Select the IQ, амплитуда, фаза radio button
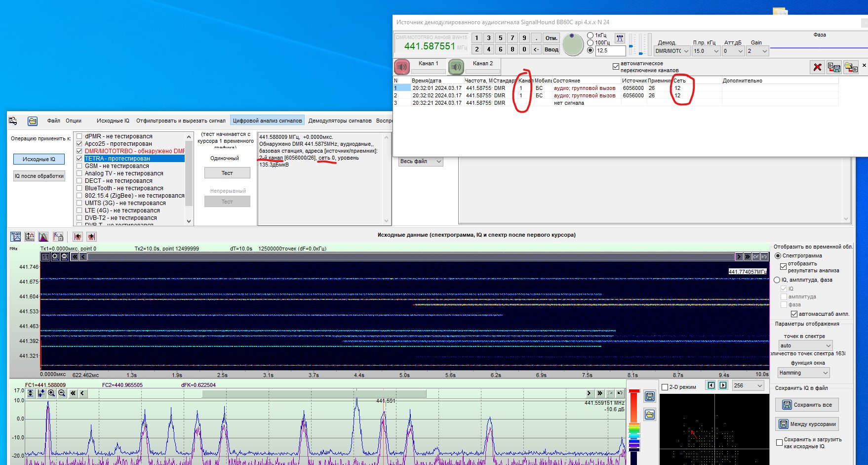This screenshot has height=465, width=868. [777, 280]
